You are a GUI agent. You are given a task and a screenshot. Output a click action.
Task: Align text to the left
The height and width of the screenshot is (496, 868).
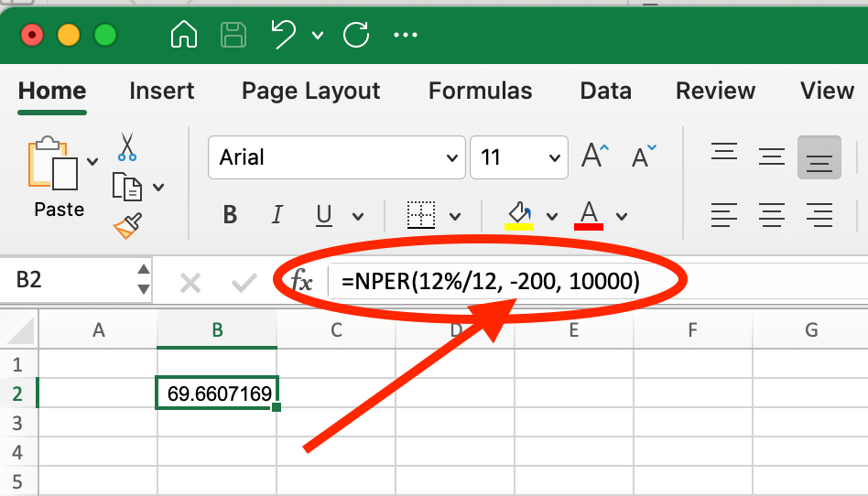(724, 215)
